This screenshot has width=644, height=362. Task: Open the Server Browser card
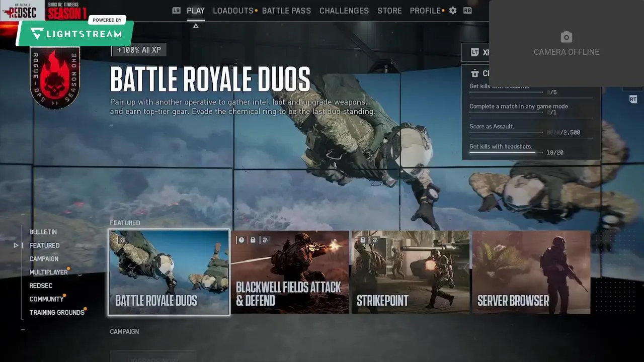[531, 272]
